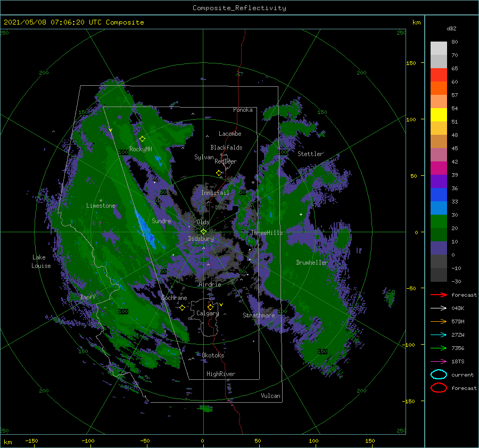
Task: Select the magenta 18TS arrow legend entry
Action: tap(439, 362)
